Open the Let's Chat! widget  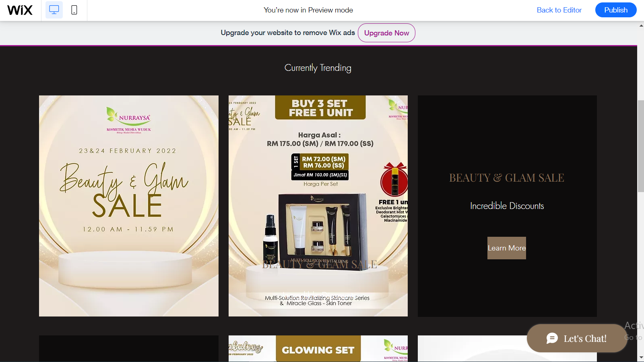pos(577,338)
